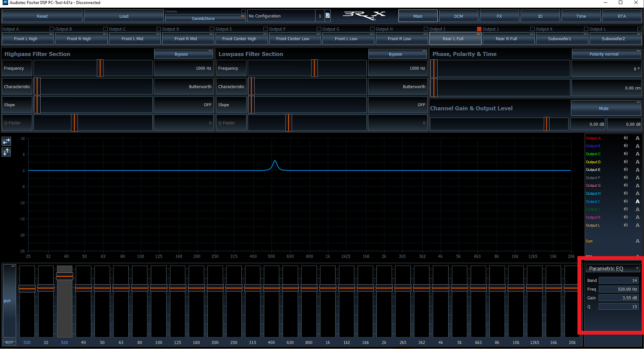Viewport: 644px width, 349px height.
Task: Click the Q value field
Action: [619, 306]
